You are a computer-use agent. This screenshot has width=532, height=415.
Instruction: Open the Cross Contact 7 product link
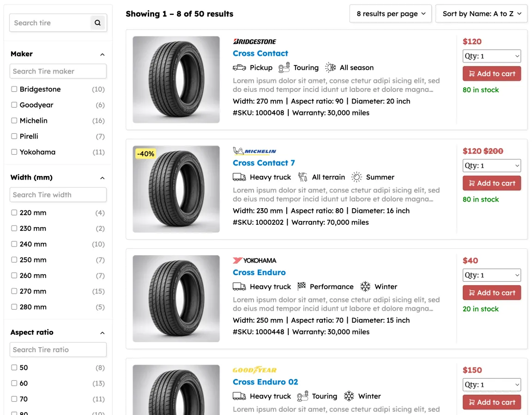(264, 163)
